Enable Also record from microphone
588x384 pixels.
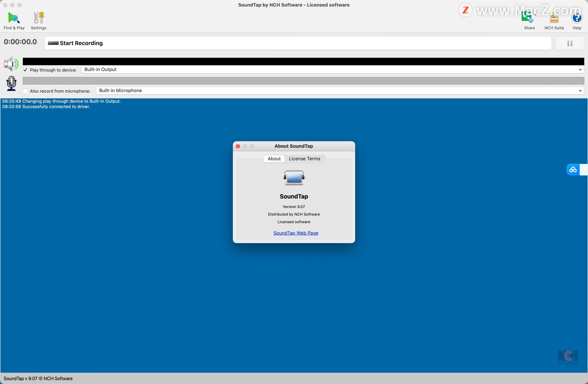click(25, 91)
